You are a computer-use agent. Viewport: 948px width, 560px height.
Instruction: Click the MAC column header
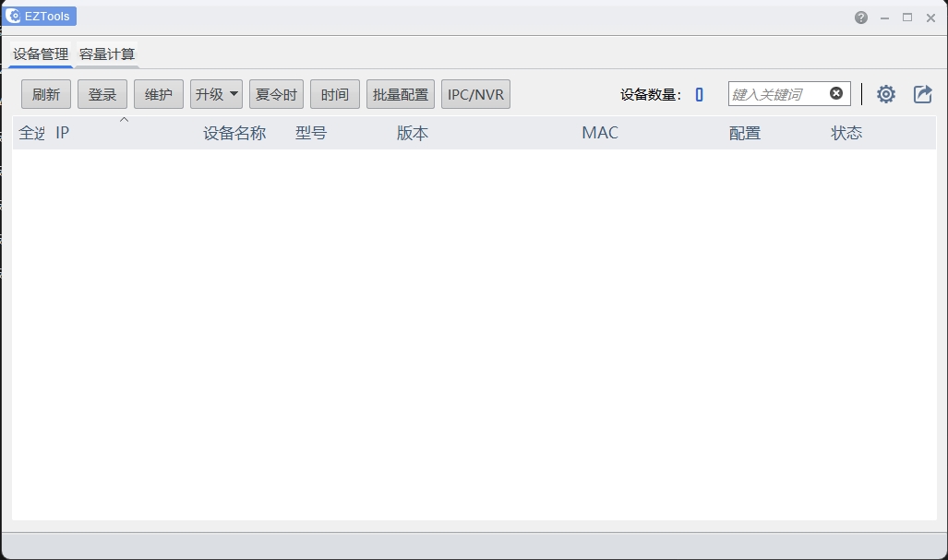pyautogui.click(x=600, y=133)
